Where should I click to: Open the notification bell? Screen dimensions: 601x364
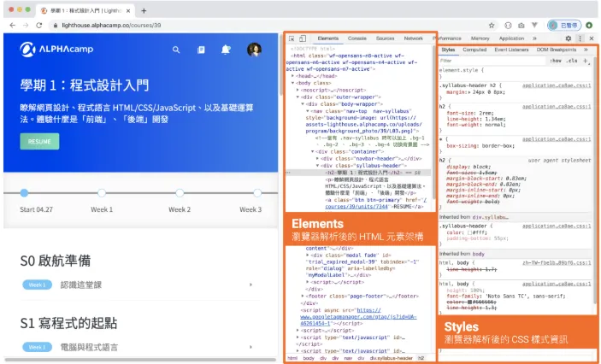tap(226, 49)
